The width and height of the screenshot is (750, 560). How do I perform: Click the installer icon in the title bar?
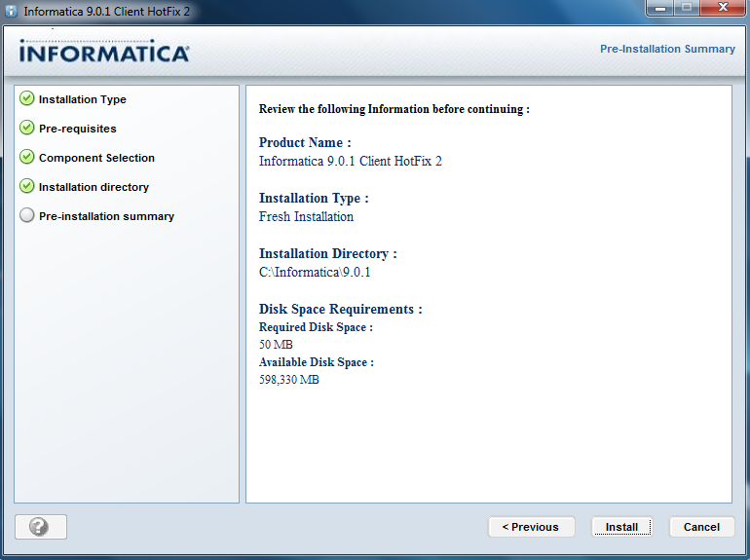click(13, 11)
